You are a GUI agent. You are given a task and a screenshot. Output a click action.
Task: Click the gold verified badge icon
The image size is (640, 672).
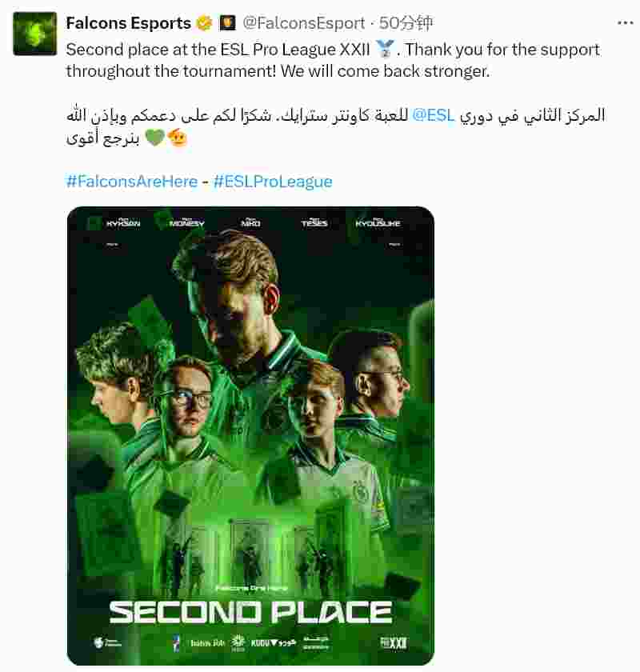click(204, 23)
